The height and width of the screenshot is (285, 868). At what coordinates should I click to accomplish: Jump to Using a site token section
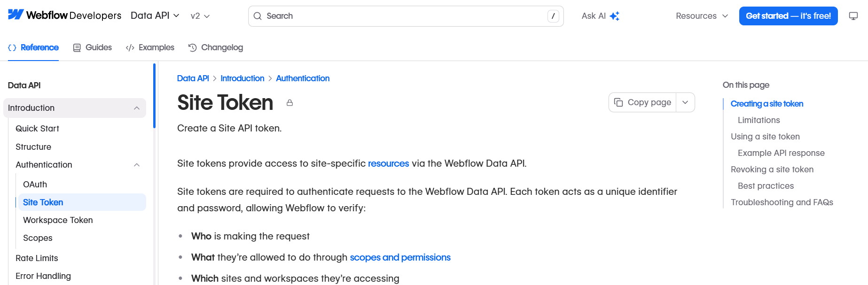pos(765,137)
